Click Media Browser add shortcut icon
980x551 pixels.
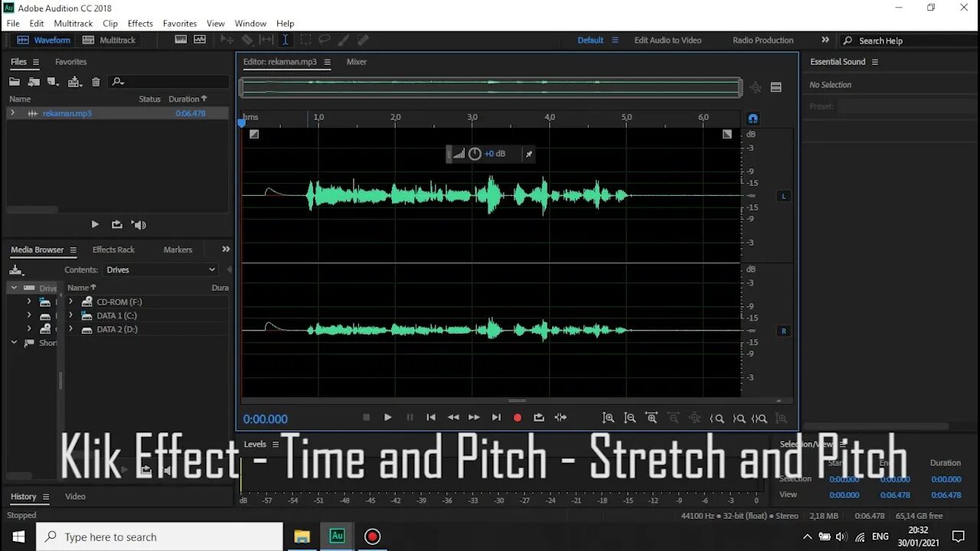coord(16,269)
